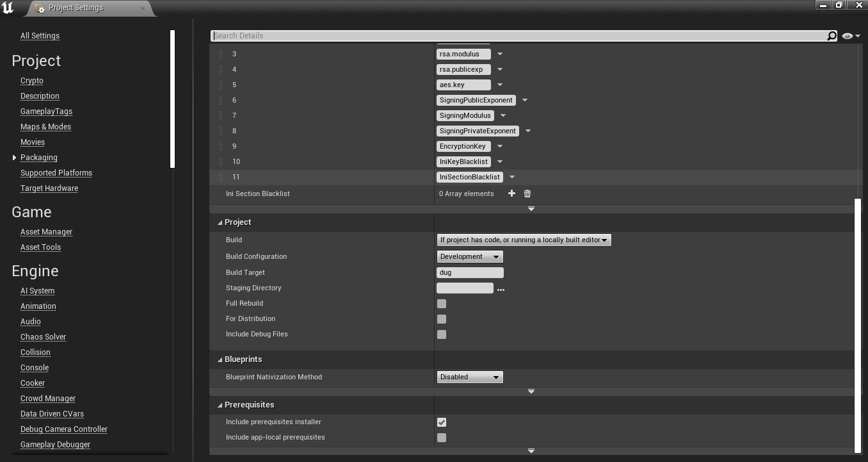Close the Project Settings tab
This screenshot has width=868, height=462.
click(x=142, y=8)
